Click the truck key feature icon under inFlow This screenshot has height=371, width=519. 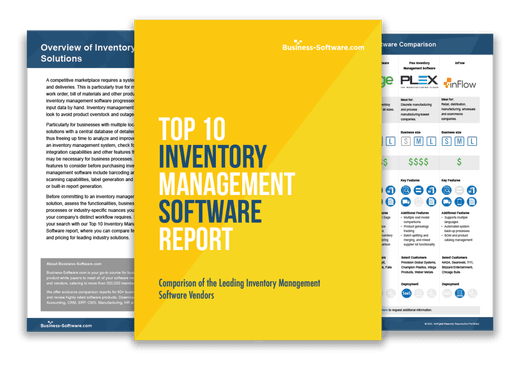point(447,202)
